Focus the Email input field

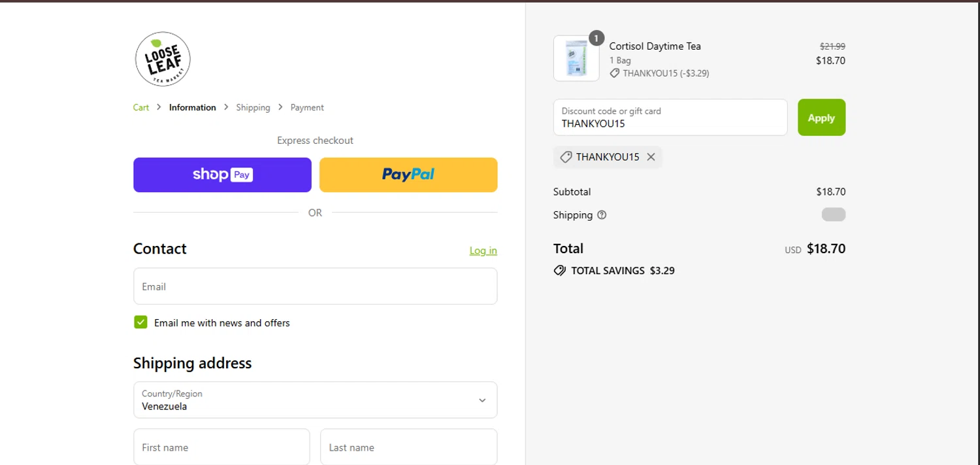(x=315, y=286)
